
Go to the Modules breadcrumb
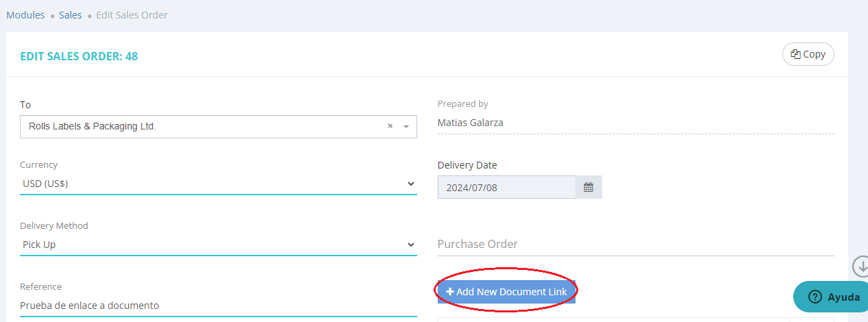(x=25, y=15)
